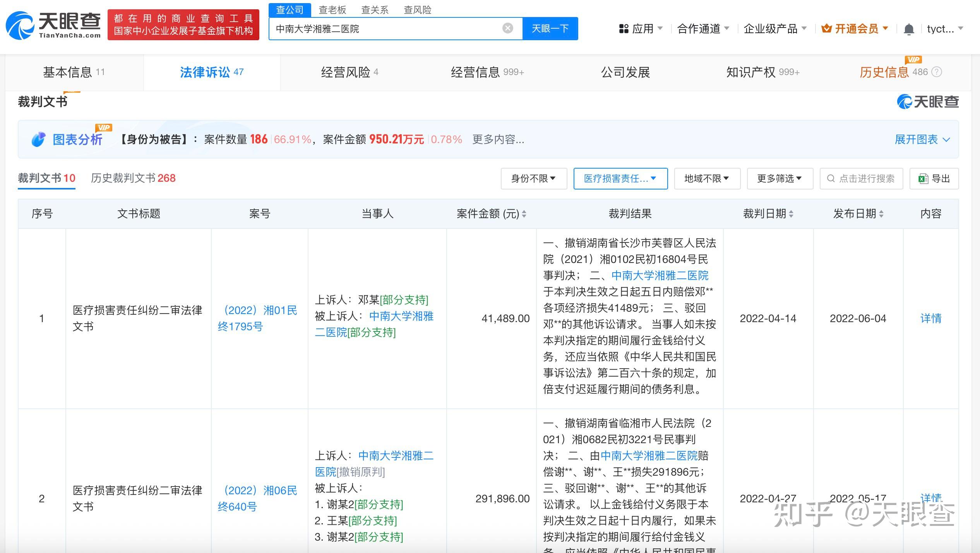Open the 更多筛选 filter dropdown

(x=780, y=179)
